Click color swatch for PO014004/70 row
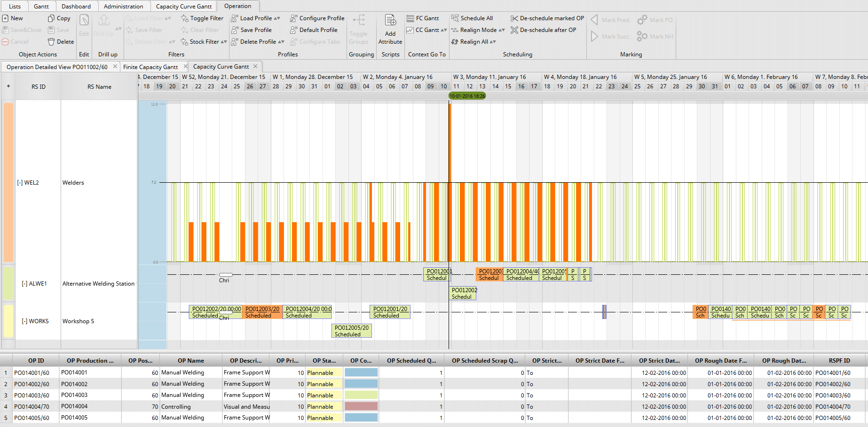 pos(361,406)
